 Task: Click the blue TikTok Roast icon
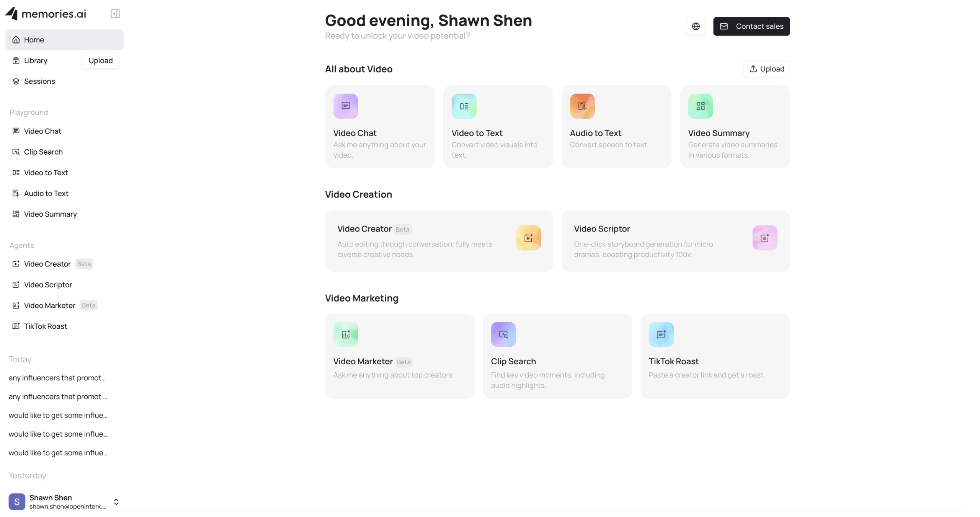point(661,334)
